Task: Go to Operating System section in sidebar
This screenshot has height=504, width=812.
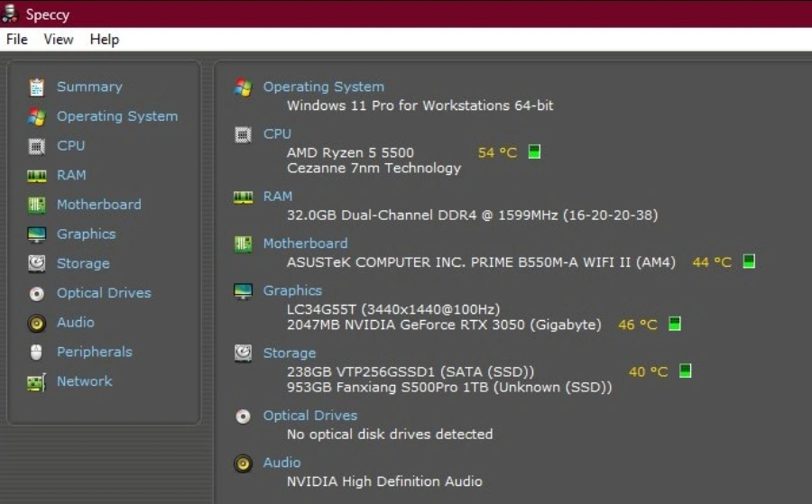Action: pyautogui.click(x=117, y=116)
